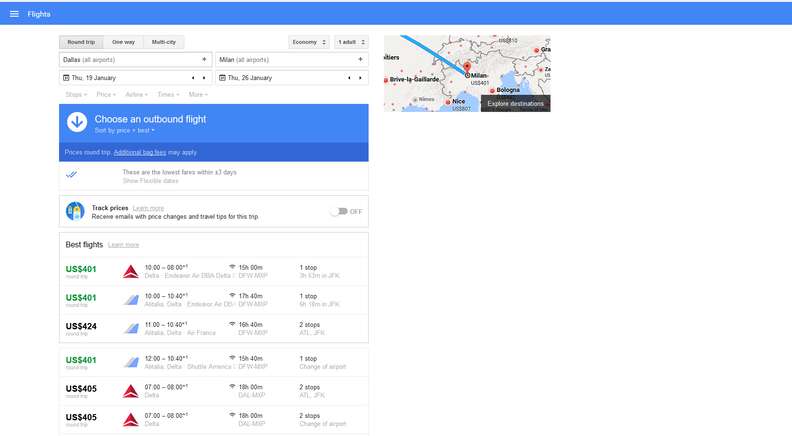This screenshot has width=792, height=436.
Task: Open the Price filter dropdown
Action: (x=106, y=94)
